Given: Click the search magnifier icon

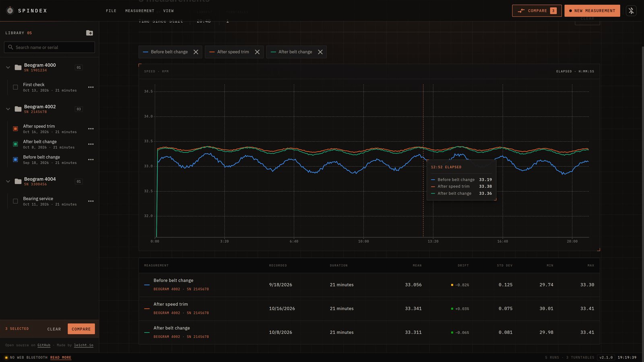Looking at the screenshot, I should pyautogui.click(x=10, y=47).
